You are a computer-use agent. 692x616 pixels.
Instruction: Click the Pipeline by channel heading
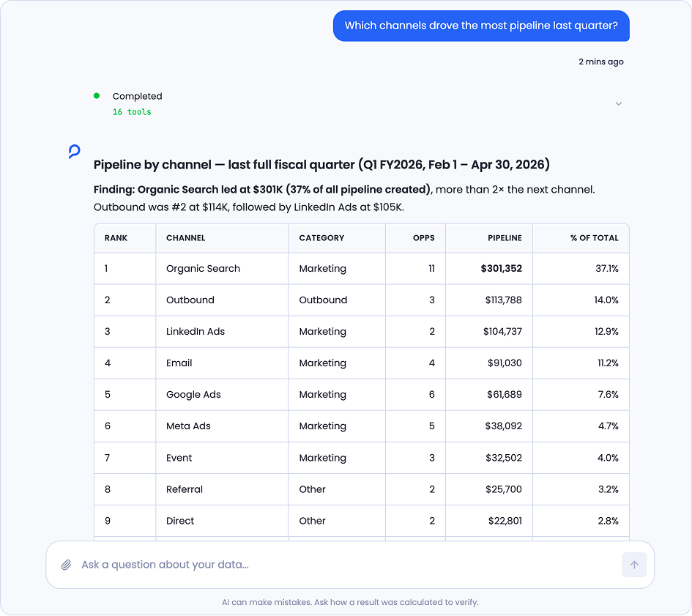coord(321,165)
